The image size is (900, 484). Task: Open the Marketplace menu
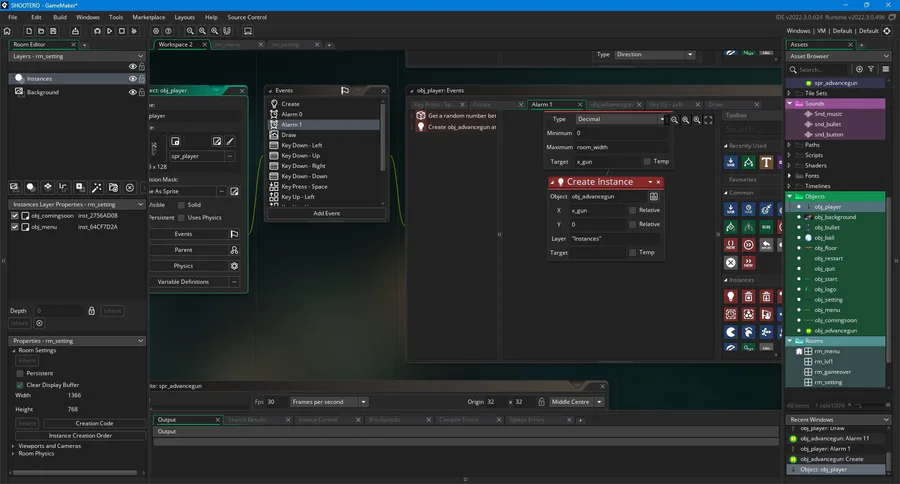pos(149,17)
